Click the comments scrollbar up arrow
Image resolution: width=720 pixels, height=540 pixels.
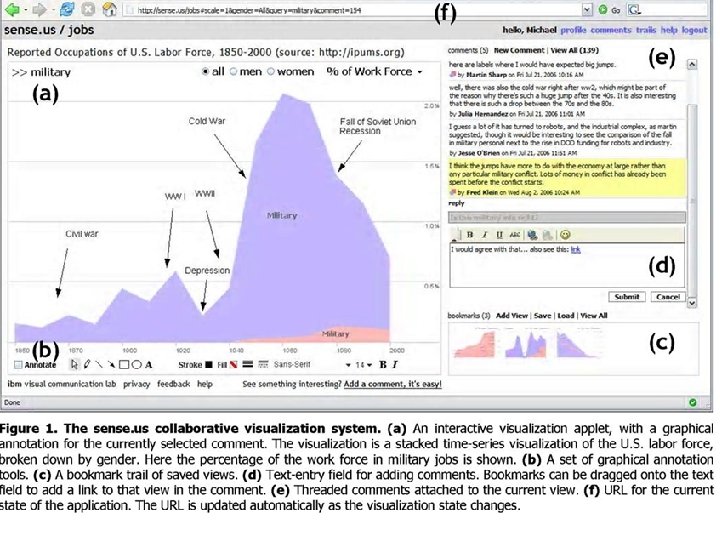pyautogui.click(x=692, y=64)
